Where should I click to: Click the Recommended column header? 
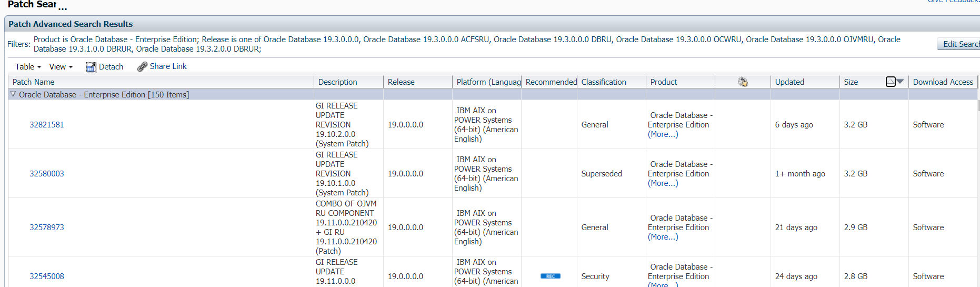549,82
